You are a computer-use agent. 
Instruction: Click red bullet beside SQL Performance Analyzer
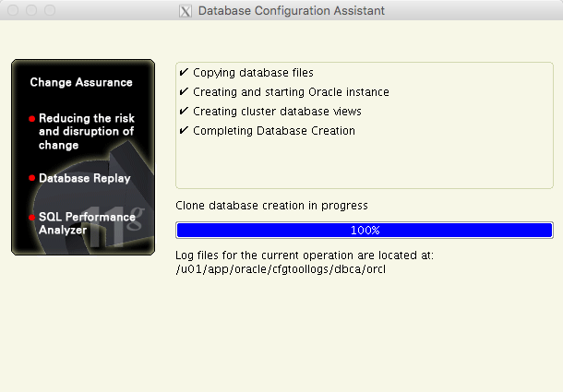pos(32,218)
